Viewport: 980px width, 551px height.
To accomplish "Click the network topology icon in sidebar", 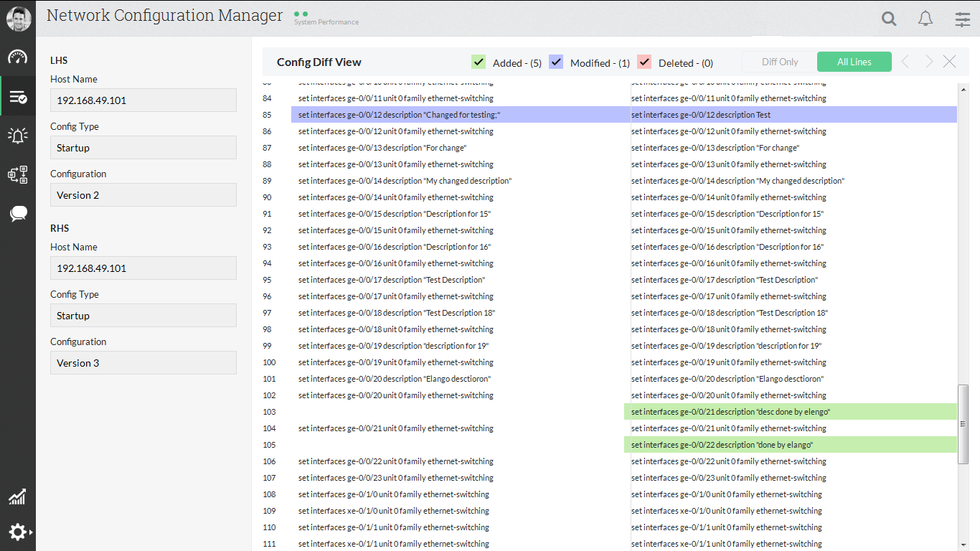I will tap(17, 174).
